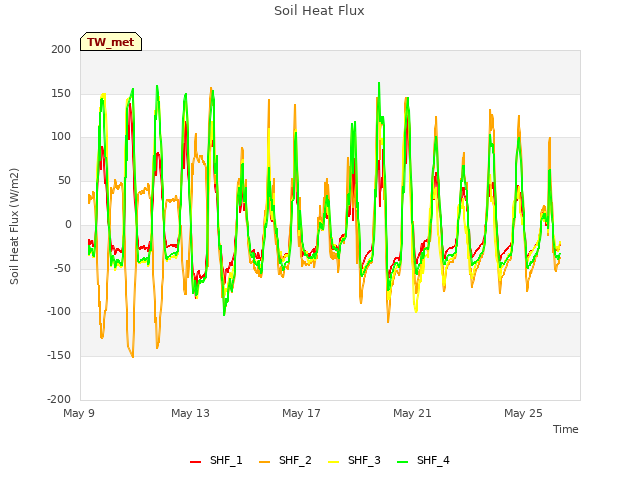Click the -50 y-axis tick label
The image size is (640, 480).
[62, 268]
